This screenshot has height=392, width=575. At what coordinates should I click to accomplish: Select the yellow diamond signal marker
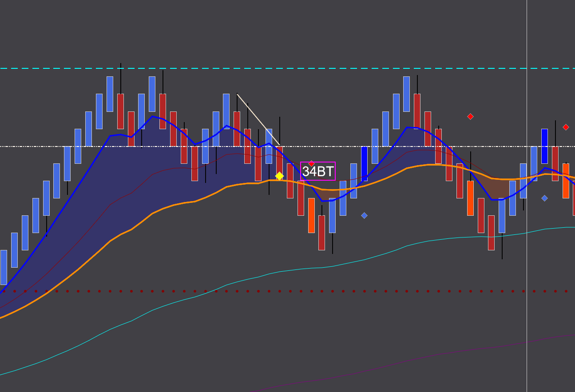pyautogui.click(x=279, y=176)
